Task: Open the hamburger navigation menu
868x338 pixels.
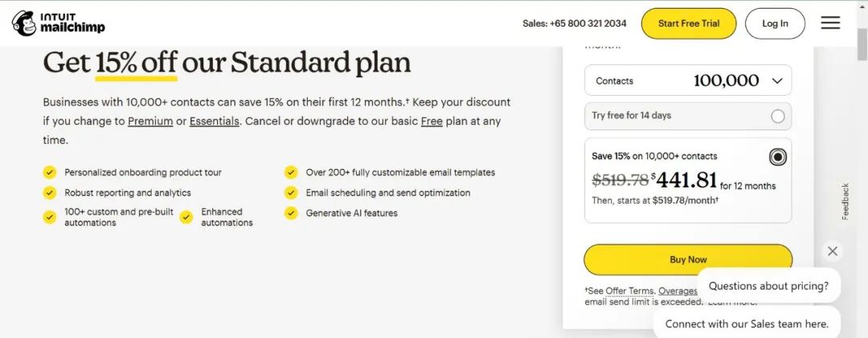Action: click(830, 23)
